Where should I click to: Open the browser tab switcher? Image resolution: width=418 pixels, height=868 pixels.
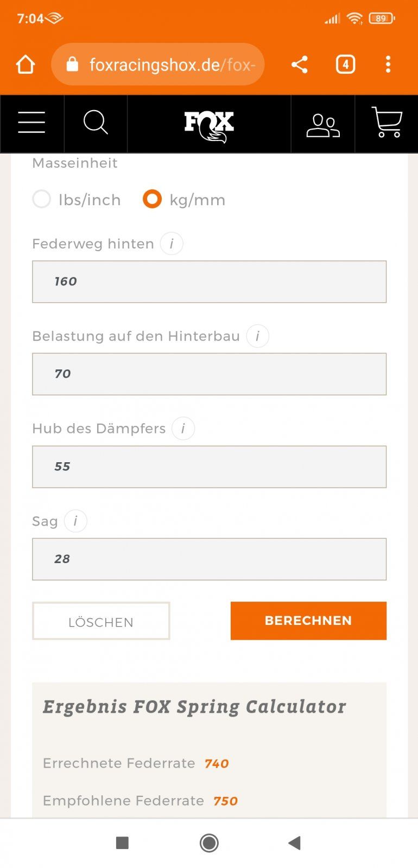(x=345, y=65)
